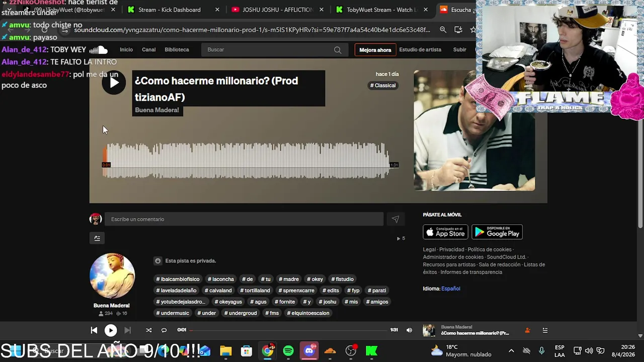Click the #undermusic tag

point(173,313)
